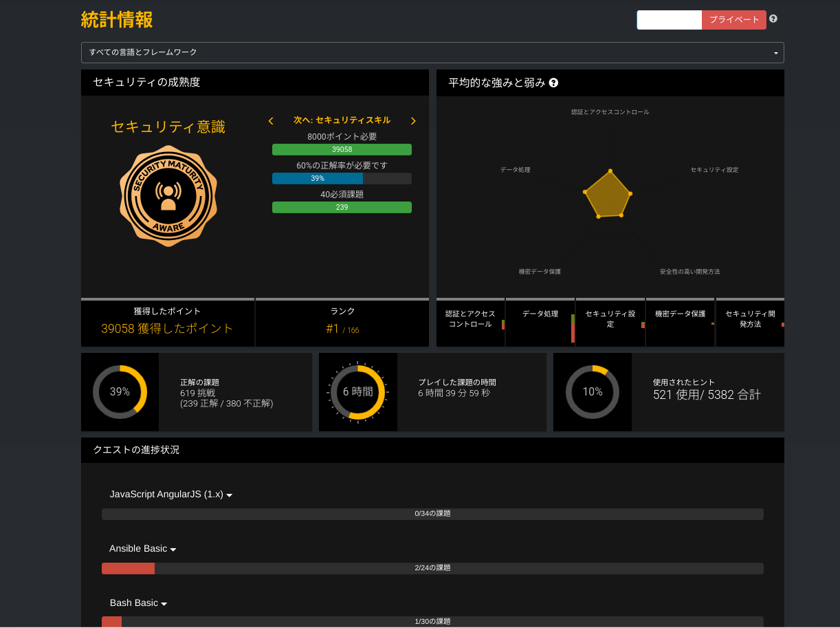Click the pentagon radar chart

608,194
